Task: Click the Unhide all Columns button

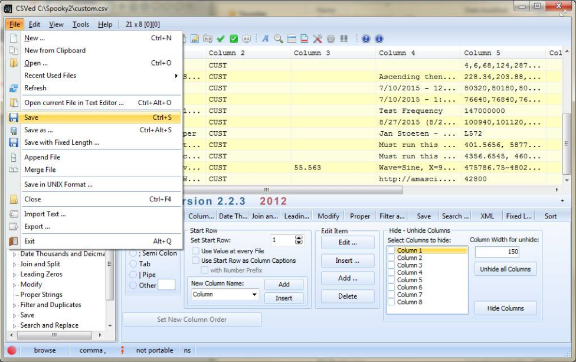Action: [505, 269]
